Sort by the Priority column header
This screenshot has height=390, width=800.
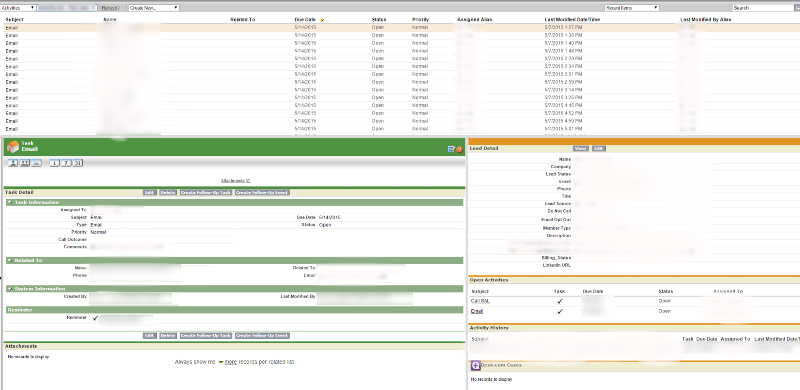coord(420,19)
